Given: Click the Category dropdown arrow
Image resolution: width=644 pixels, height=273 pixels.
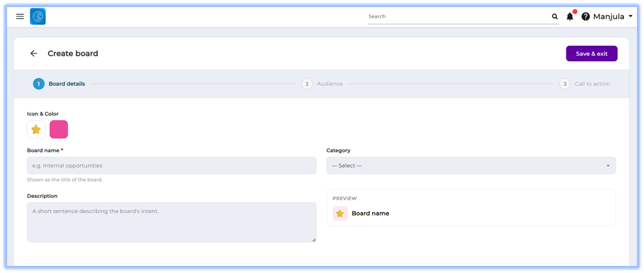Looking at the screenshot, I should click(608, 166).
